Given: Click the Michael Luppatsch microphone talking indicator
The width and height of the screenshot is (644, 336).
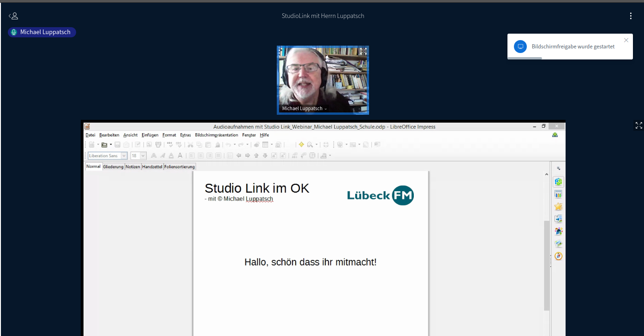Looking at the screenshot, I should 14,32.
